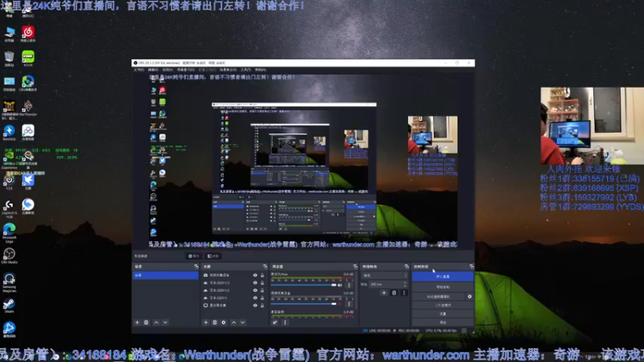
Task: Hide the video capture device source
Action: (255, 275)
